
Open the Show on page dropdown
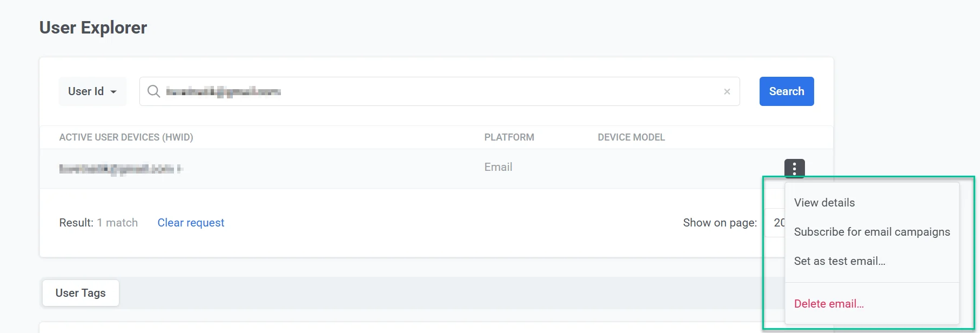pyautogui.click(x=775, y=223)
